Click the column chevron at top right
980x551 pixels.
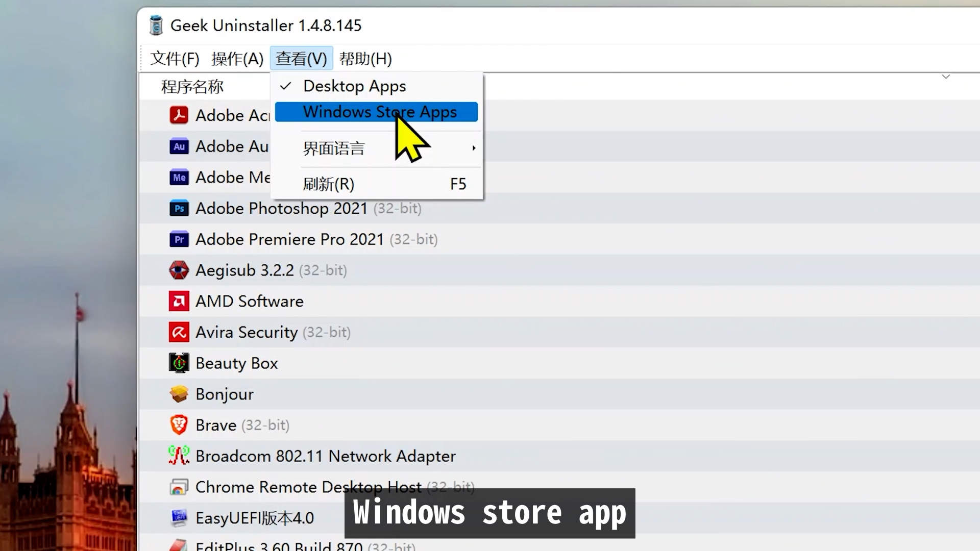[946, 77]
